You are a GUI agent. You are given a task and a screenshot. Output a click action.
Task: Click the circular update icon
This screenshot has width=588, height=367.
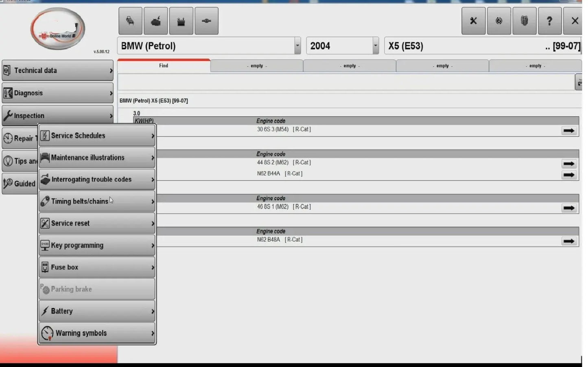tap(498, 21)
